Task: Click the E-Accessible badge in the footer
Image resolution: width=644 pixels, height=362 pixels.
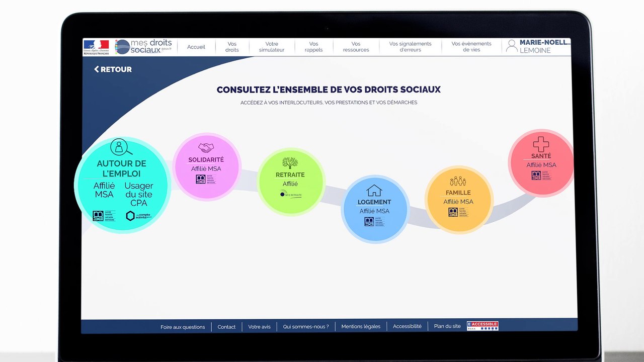Action: click(482, 326)
